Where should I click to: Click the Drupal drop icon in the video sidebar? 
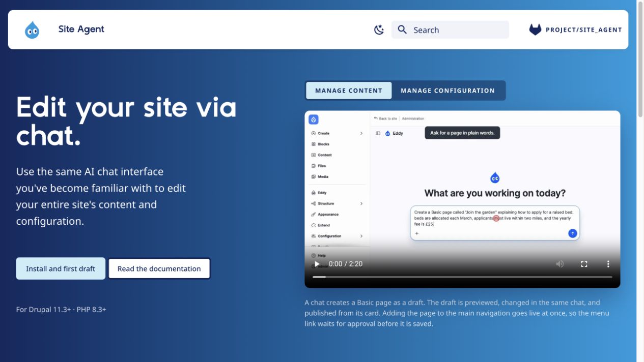pos(314,119)
